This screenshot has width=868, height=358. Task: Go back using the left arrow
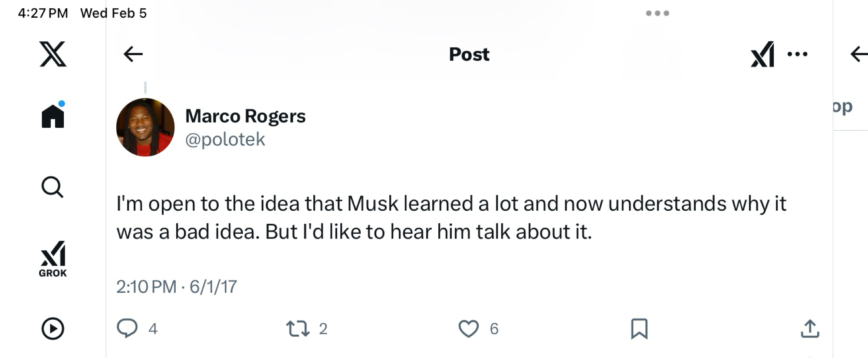[x=133, y=54]
